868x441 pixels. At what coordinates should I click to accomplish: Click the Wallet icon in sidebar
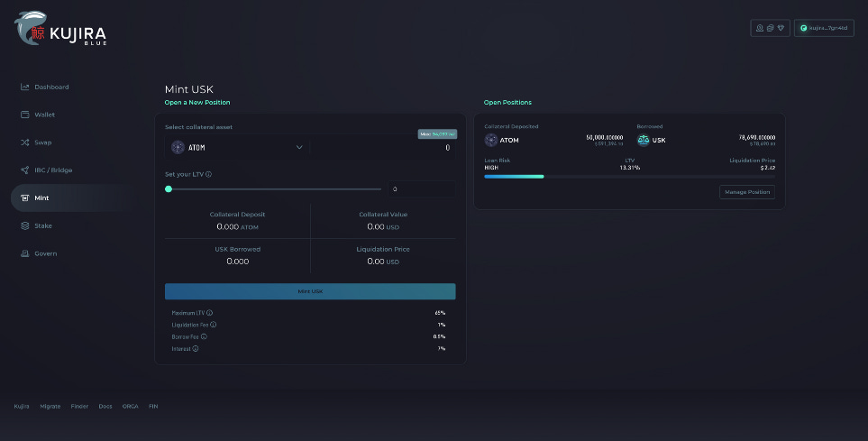[x=25, y=115]
